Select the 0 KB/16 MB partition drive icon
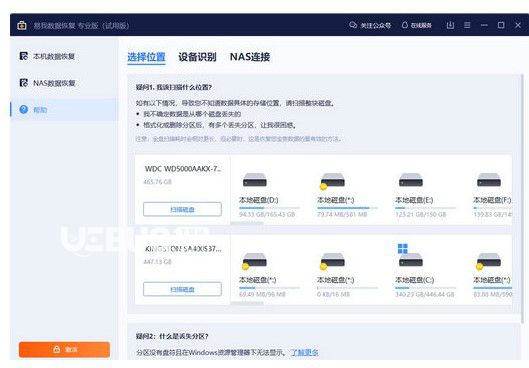The width and height of the screenshot is (529, 368). [x=332, y=261]
